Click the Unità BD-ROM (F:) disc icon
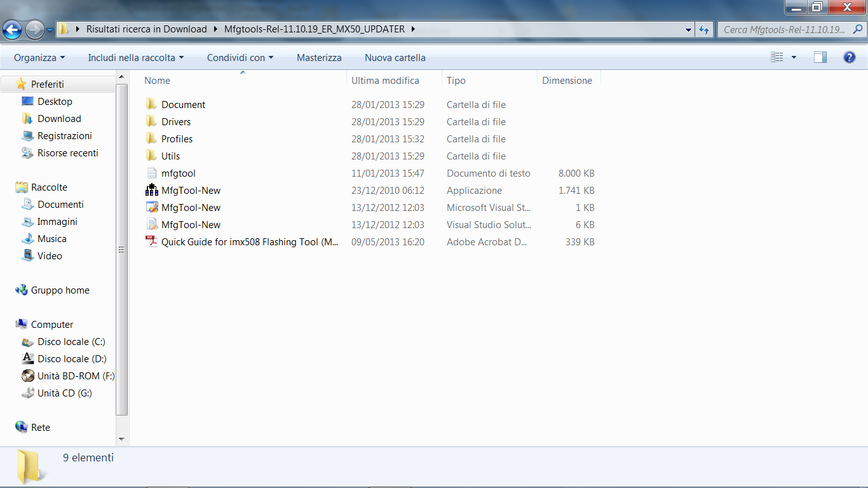The width and height of the screenshot is (868, 488). (27, 376)
